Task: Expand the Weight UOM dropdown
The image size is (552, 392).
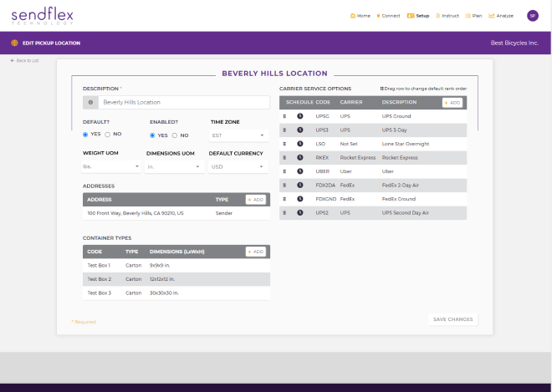Action: [110, 166]
